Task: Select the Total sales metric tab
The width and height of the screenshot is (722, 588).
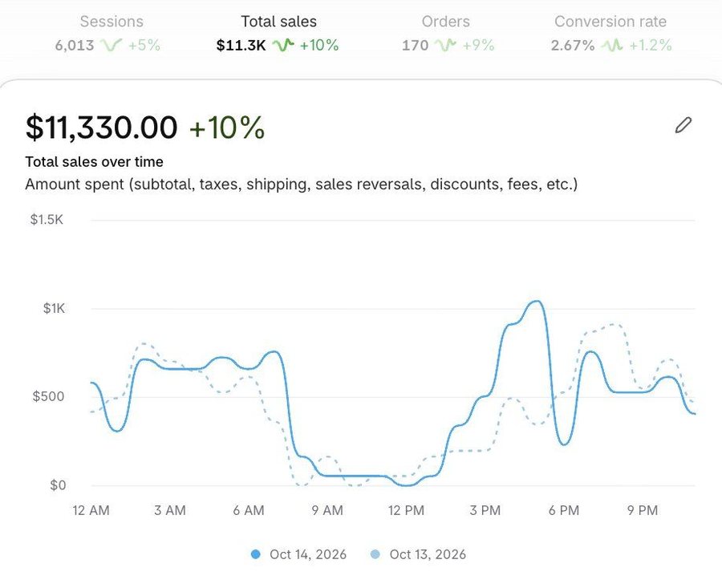Action: [x=278, y=33]
